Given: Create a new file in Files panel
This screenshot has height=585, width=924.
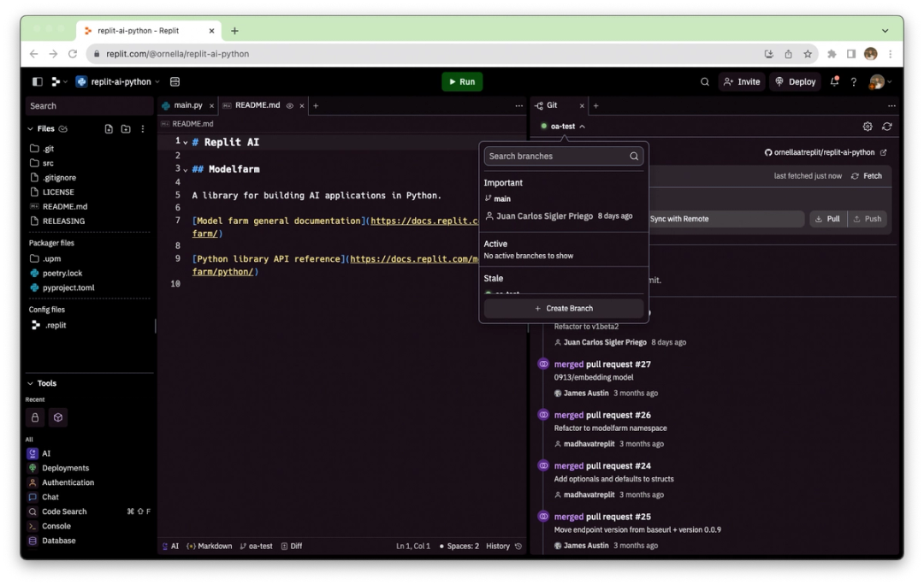Looking at the screenshot, I should [x=109, y=128].
